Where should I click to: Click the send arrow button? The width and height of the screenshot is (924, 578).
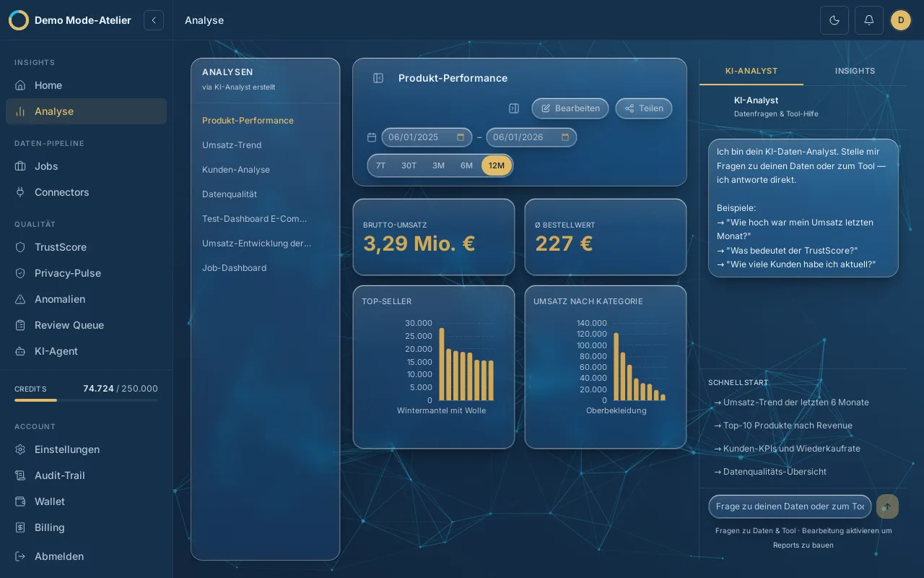tap(887, 506)
